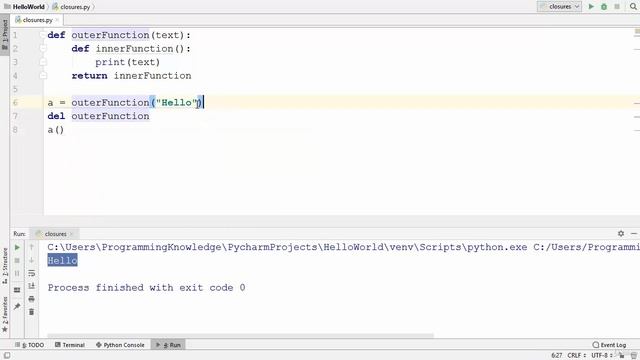Select the closures tab in Run panel
Screen dimensions: 640x360
[55, 234]
